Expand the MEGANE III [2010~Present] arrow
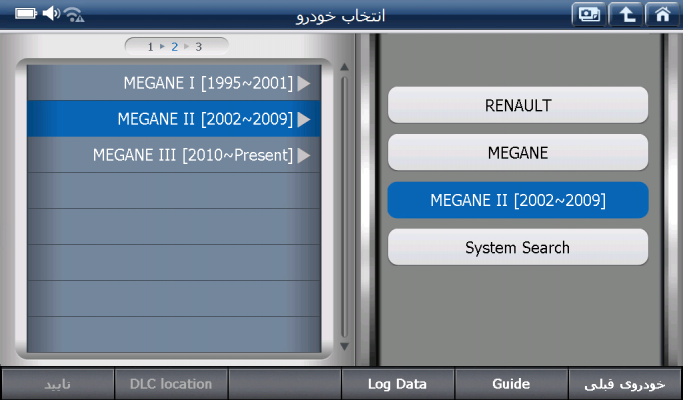Screen dimensions: 683x400 click(304, 155)
